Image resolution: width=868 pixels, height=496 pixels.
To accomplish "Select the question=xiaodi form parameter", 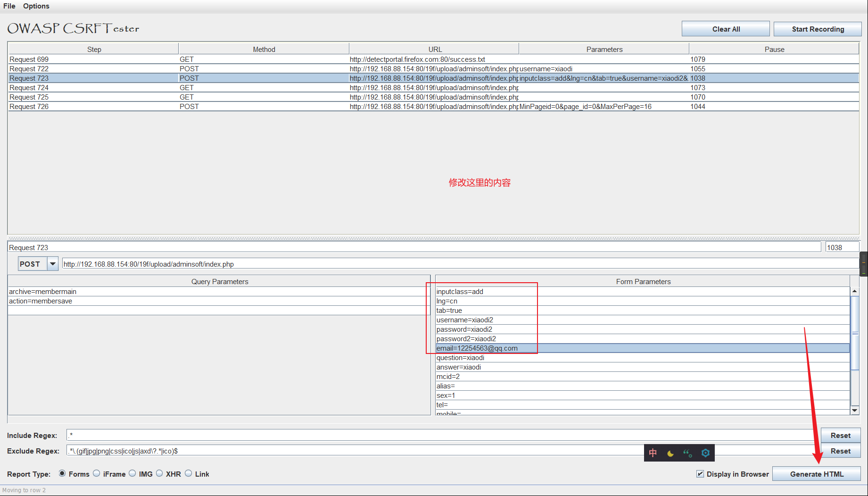I will 643,357.
